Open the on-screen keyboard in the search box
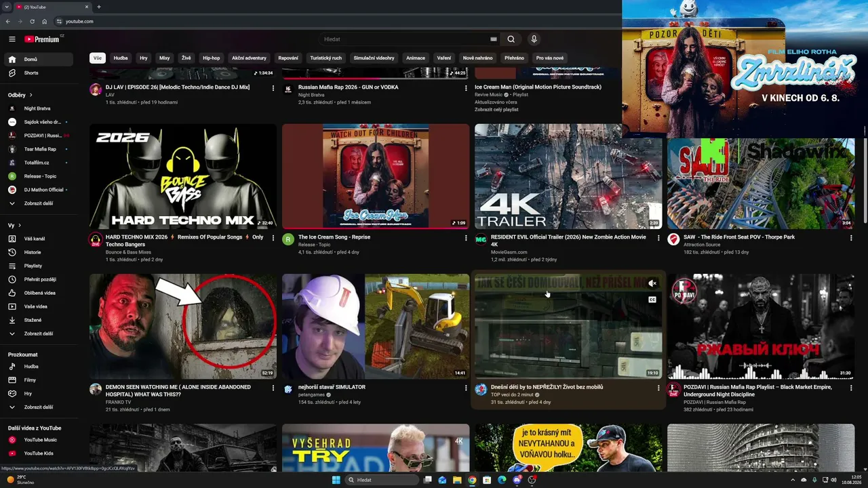 494,39
